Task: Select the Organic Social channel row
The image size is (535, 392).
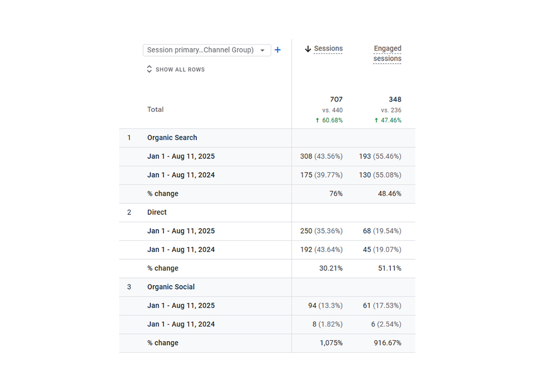Action: 170,287
